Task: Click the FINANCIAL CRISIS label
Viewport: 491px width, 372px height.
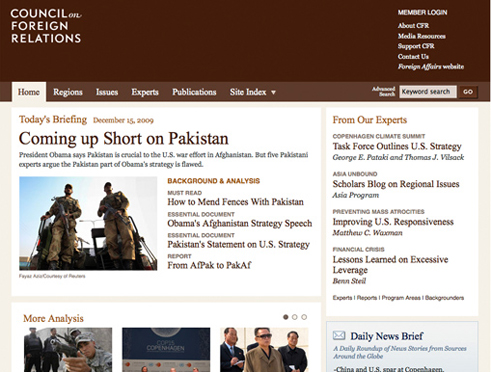Action: tap(358, 249)
